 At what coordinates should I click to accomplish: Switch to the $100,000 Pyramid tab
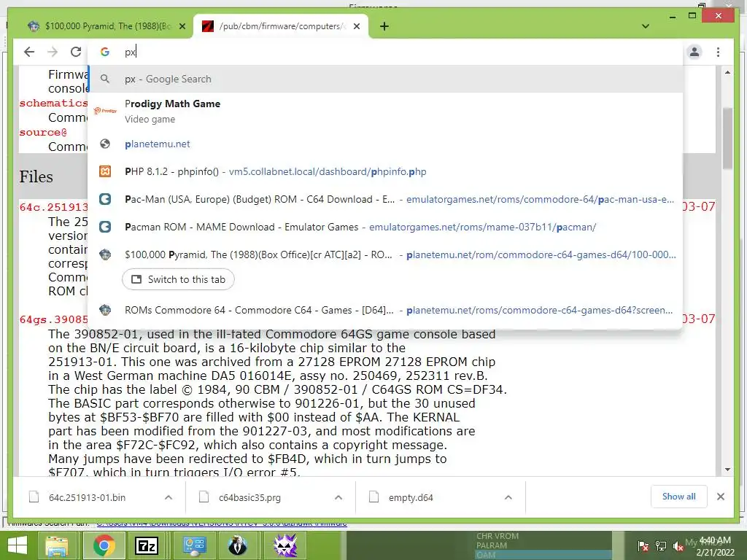[x=101, y=26]
